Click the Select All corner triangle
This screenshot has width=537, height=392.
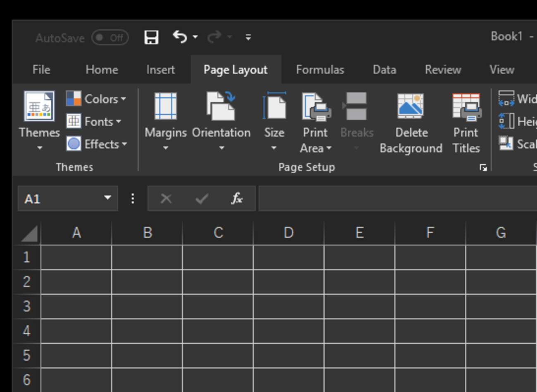[29, 234]
